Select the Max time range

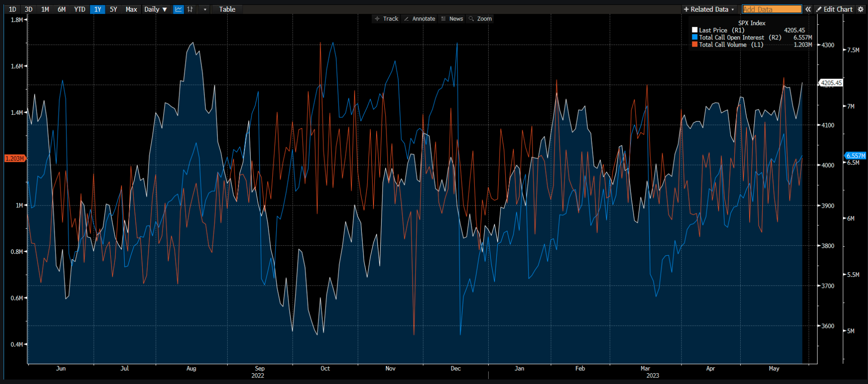[131, 9]
